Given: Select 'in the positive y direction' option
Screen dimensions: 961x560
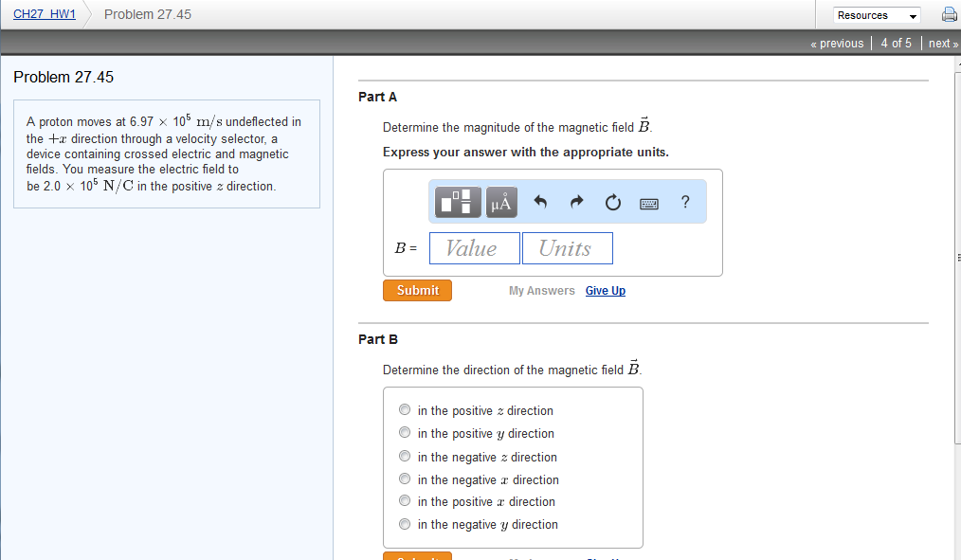Looking at the screenshot, I should coord(405,432).
